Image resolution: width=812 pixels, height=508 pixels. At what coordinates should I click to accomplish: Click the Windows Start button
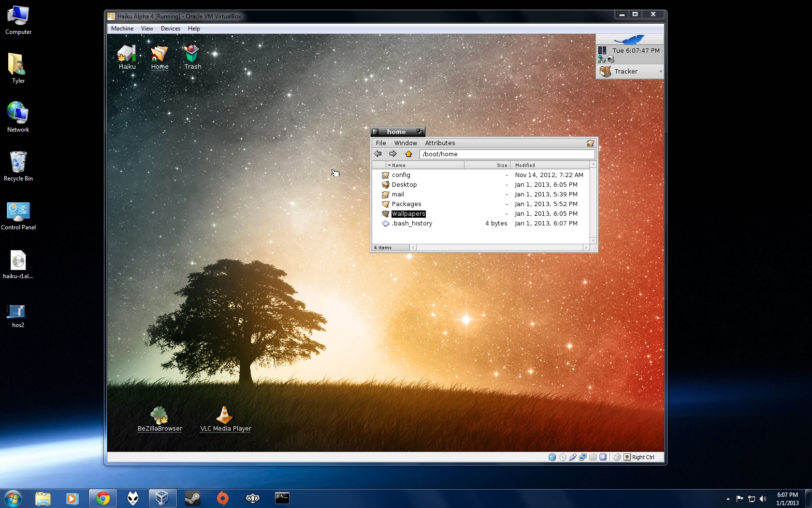coord(13,498)
